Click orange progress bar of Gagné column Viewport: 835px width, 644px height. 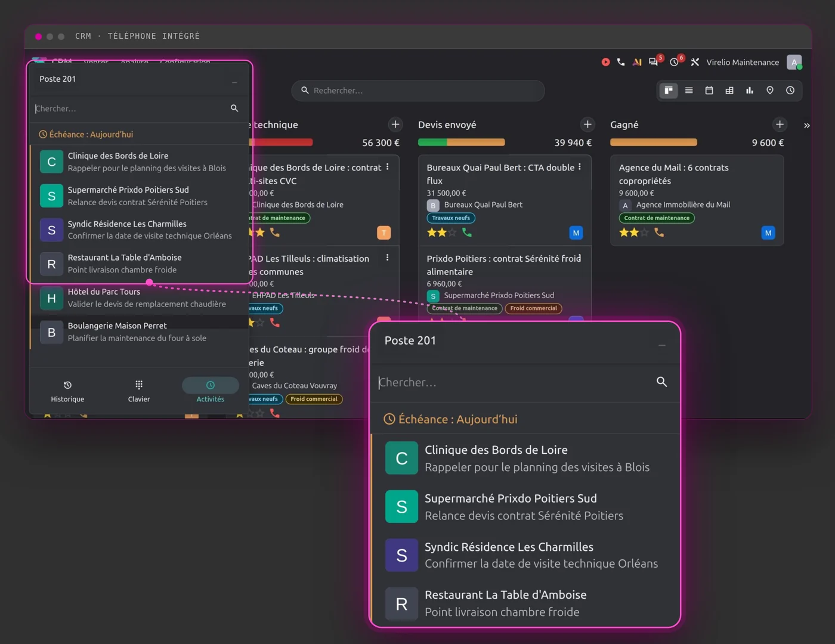654,143
